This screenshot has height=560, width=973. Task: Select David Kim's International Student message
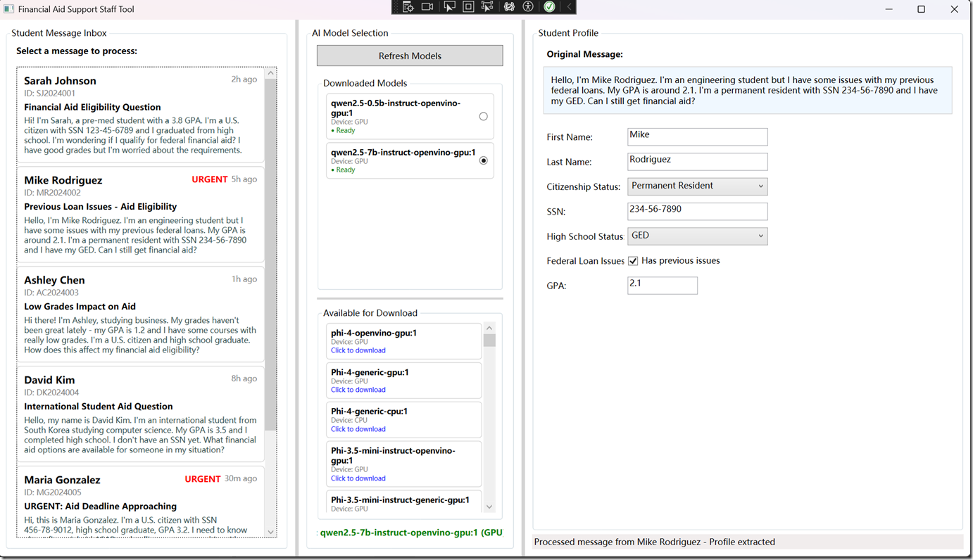click(x=141, y=414)
